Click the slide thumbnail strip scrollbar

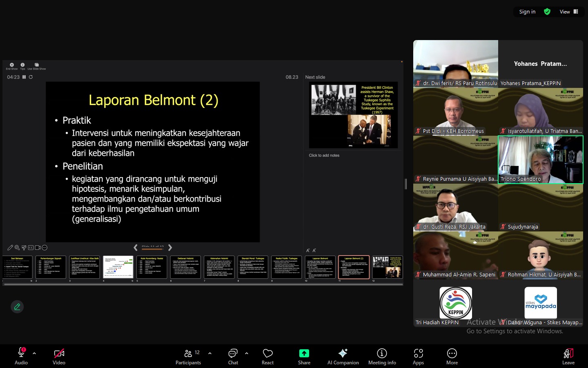[x=203, y=284]
